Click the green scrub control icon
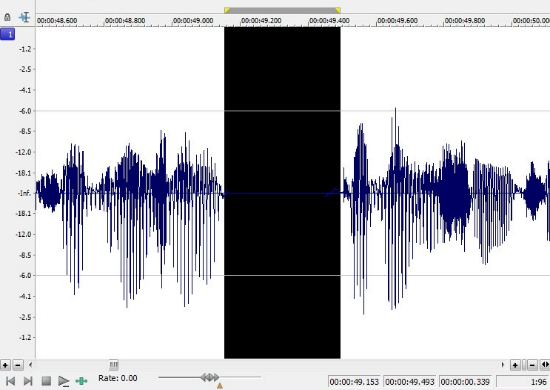The image size is (550, 390). 81,381
